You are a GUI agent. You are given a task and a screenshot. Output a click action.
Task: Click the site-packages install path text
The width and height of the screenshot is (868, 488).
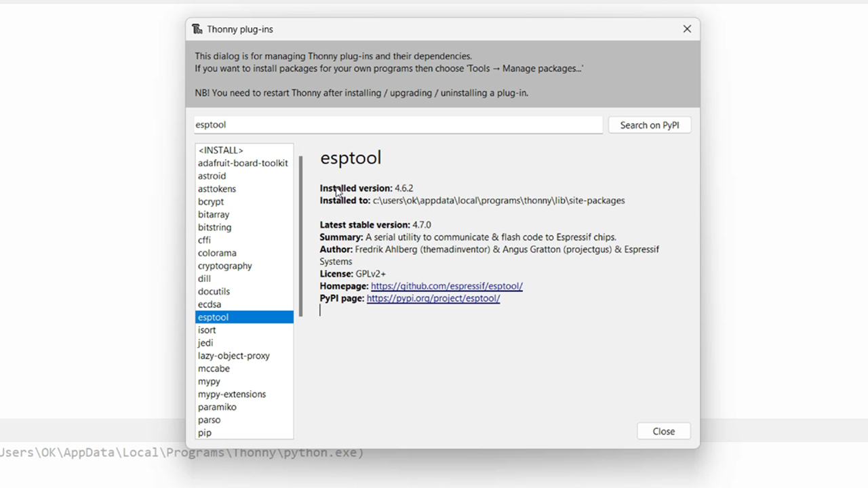pos(498,201)
